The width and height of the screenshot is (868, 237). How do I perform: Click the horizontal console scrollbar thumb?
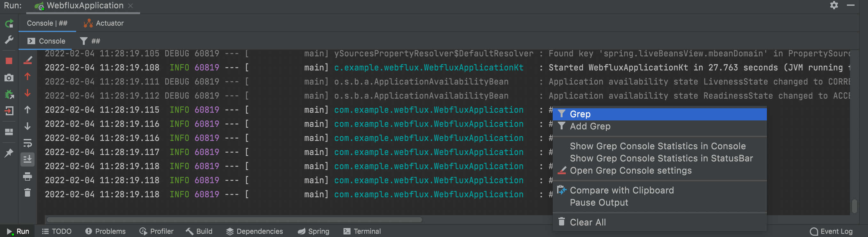(x=234, y=220)
